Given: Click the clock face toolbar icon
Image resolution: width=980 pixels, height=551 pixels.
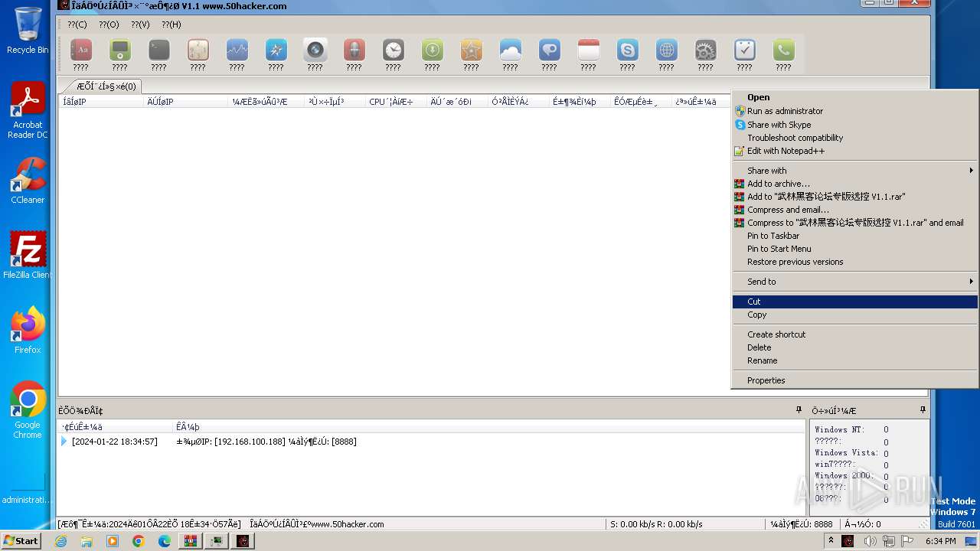Looking at the screenshot, I should (393, 51).
